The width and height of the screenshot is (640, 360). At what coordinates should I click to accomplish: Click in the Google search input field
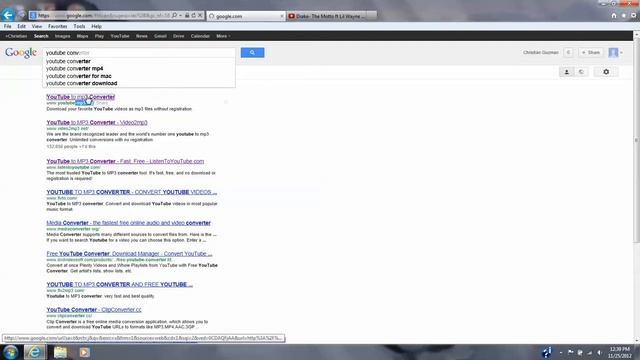coord(139,53)
